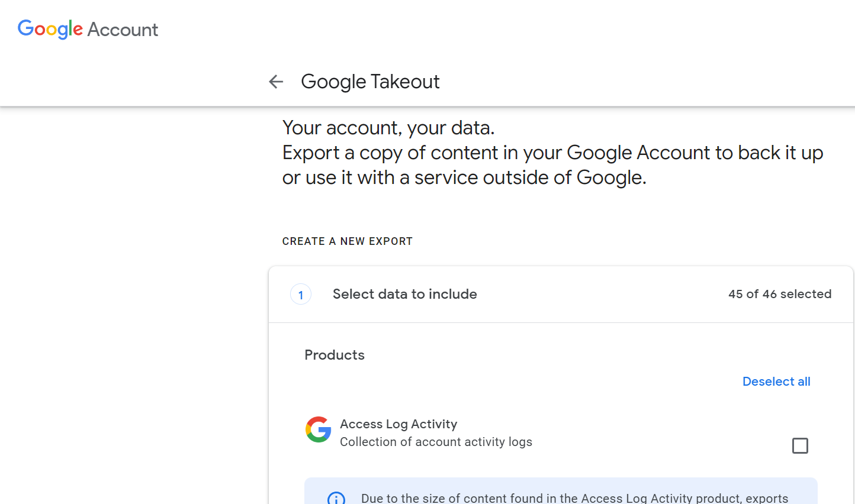Screen dimensions: 855x504
Task: Click the multicolored Google logo
Action: pyautogui.click(x=50, y=29)
